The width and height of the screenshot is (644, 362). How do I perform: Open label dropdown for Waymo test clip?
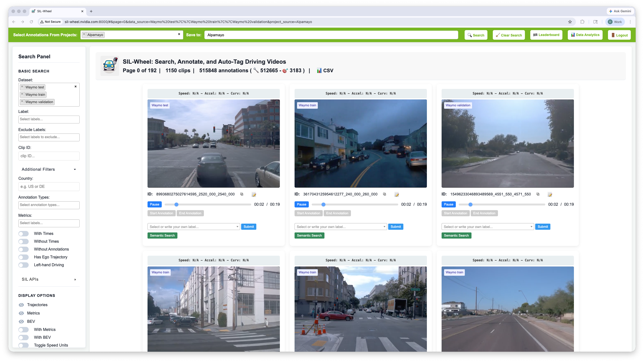click(194, 227)
